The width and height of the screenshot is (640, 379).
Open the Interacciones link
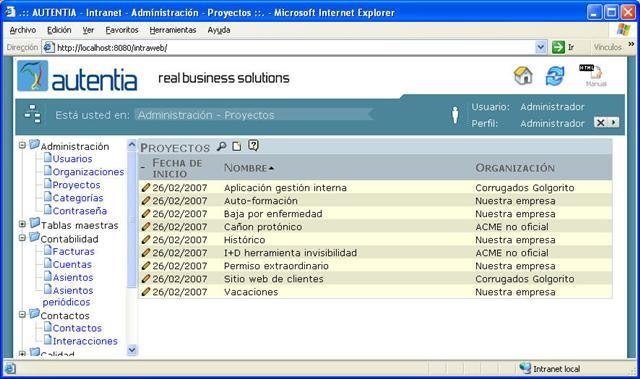click(x=85, y=341)
